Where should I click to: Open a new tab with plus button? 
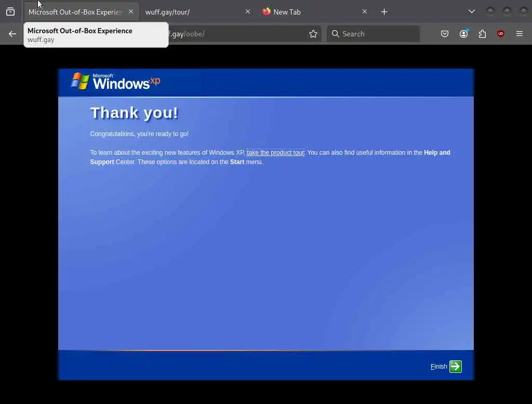pos(384,12)
